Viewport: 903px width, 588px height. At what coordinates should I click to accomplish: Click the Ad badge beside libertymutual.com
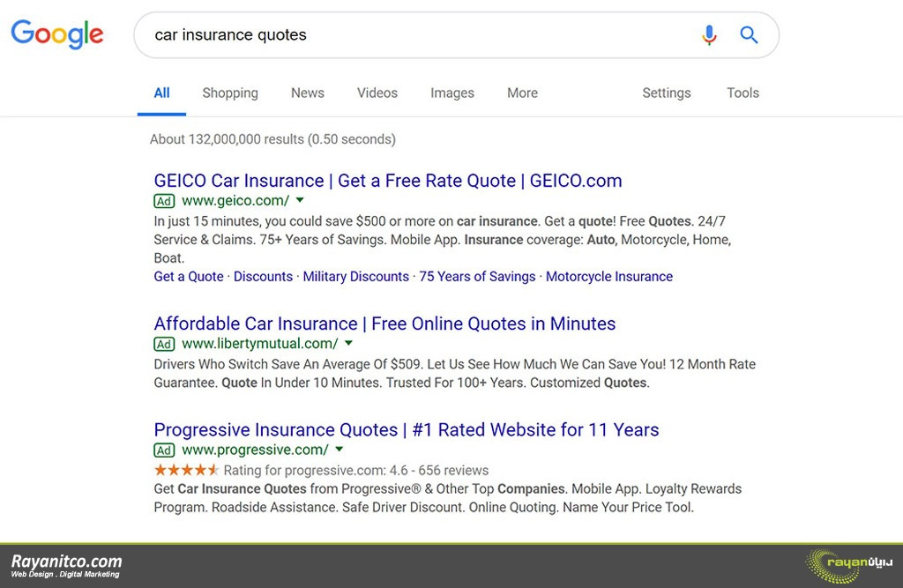164,344
